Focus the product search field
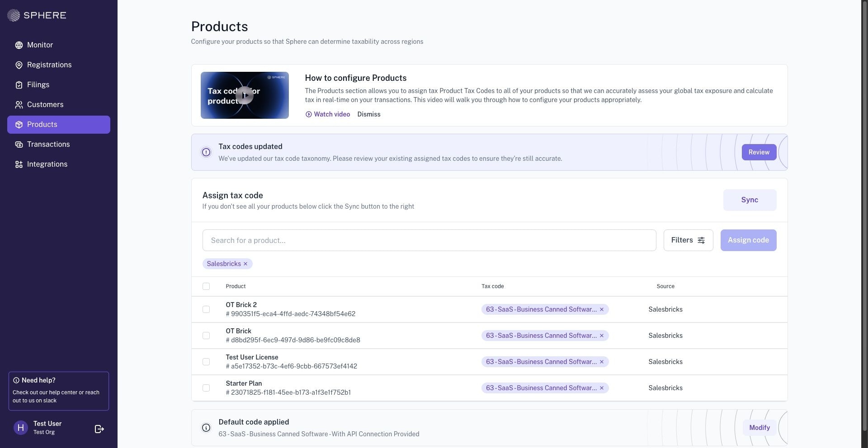Screen dimensions: 868x448 [x=429, y=240]
